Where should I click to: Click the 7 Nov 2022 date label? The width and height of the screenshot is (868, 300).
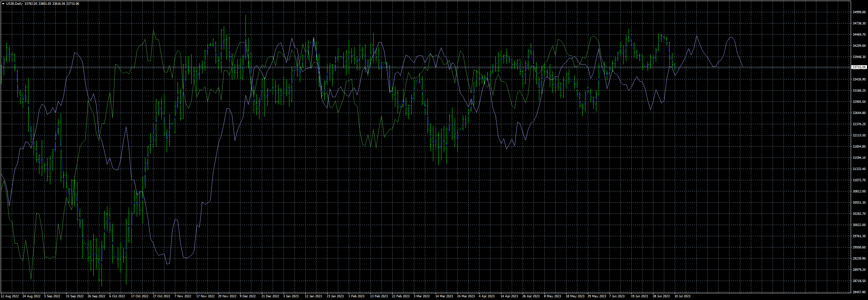183,296
